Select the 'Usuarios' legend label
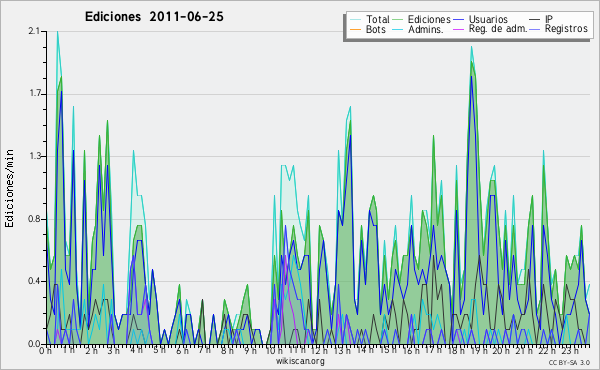 [488, 19]
